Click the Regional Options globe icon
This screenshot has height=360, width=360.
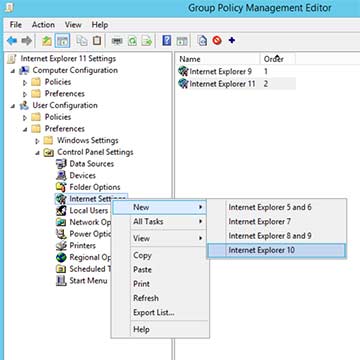click(61, 257)
